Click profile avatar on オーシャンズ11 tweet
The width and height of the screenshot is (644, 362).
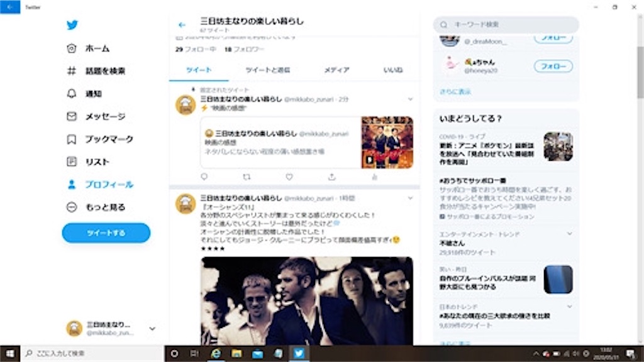click(x=186, y=204)
